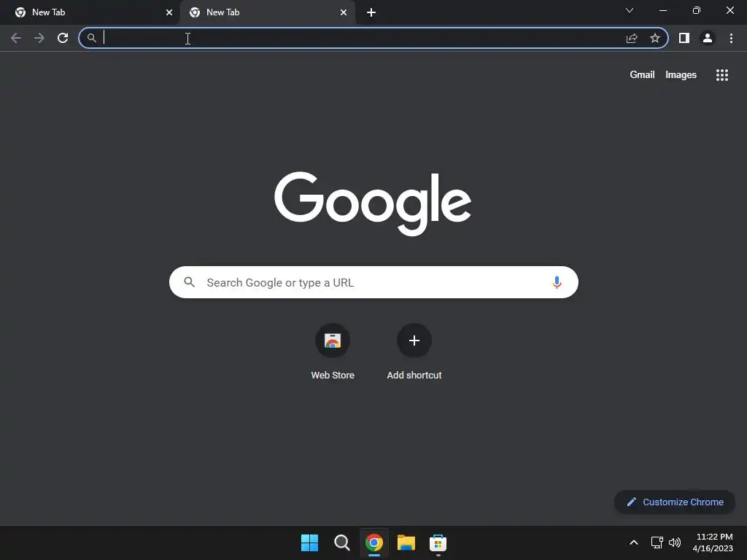
Task: Restore down the Chrome window
Action: pyautogui.click(x=697, y=10)
